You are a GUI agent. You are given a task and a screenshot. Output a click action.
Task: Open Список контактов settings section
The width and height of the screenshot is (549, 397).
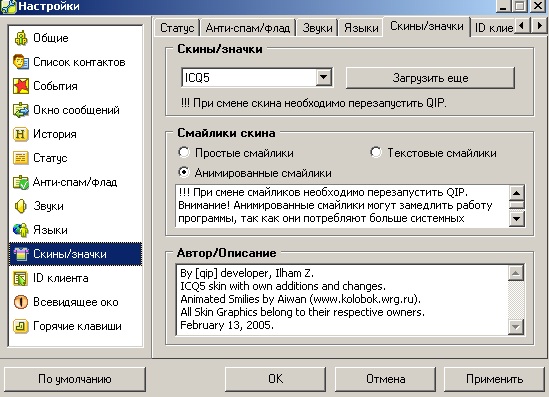tap(75, 62)
